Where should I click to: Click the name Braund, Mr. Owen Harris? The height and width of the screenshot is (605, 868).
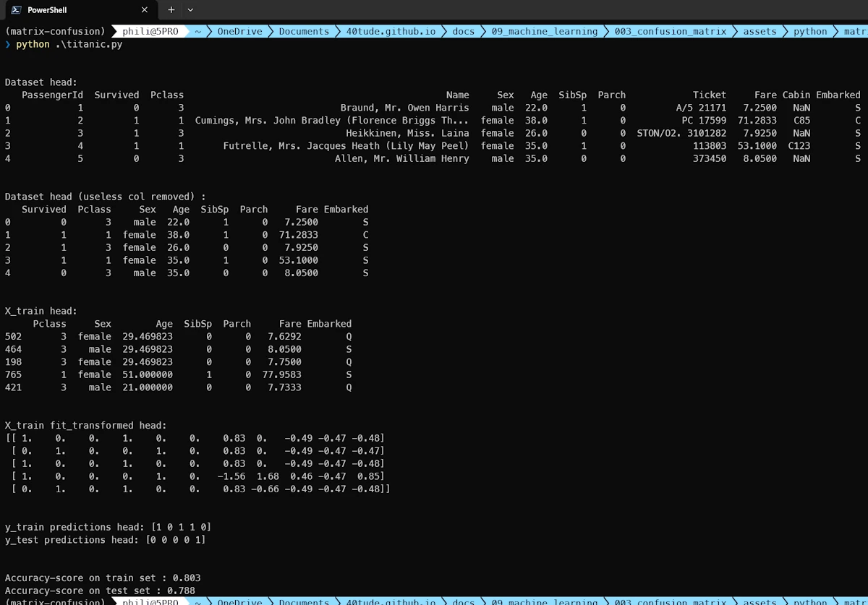coord(404,108)
